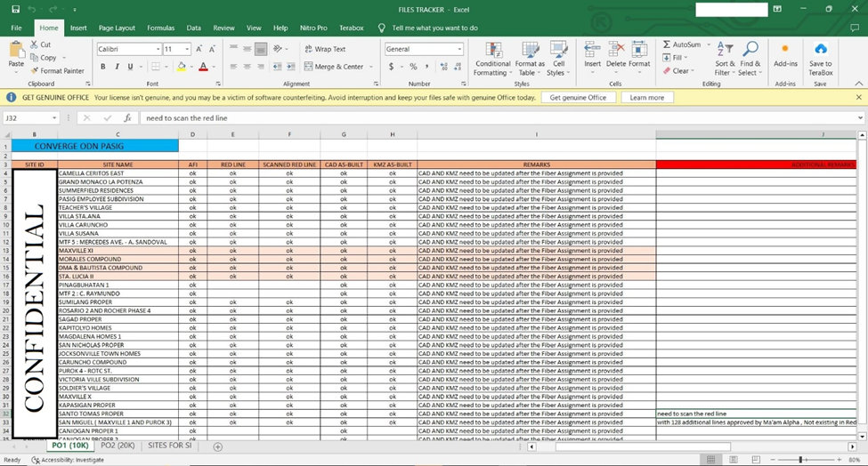The width and height of the screenshot is (868, 466).
Task: Open the Calibri font name dropdown
Action: point(158,49)
